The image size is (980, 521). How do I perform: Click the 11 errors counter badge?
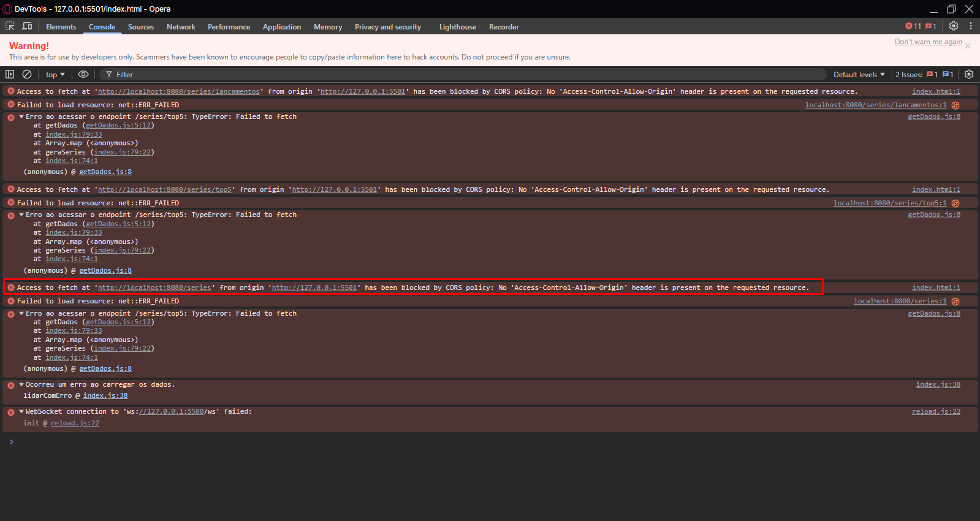(x=913, y=26)
